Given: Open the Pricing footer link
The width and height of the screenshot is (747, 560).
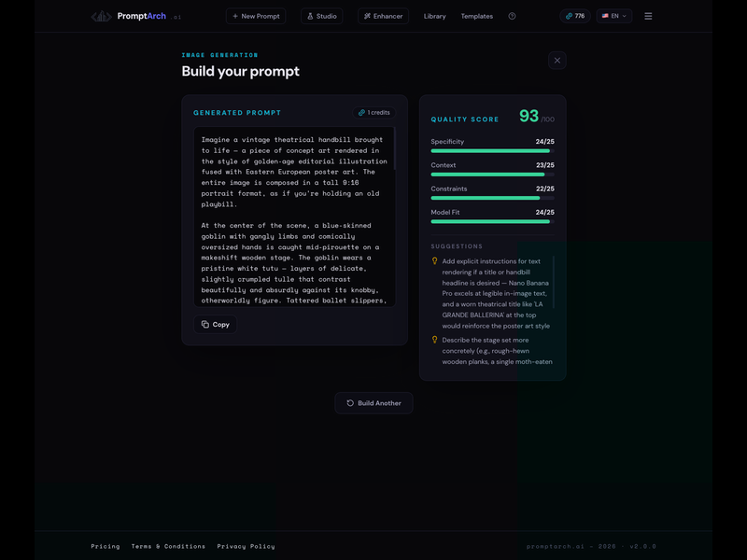Looking at the screenshot, I should (106, 546).
